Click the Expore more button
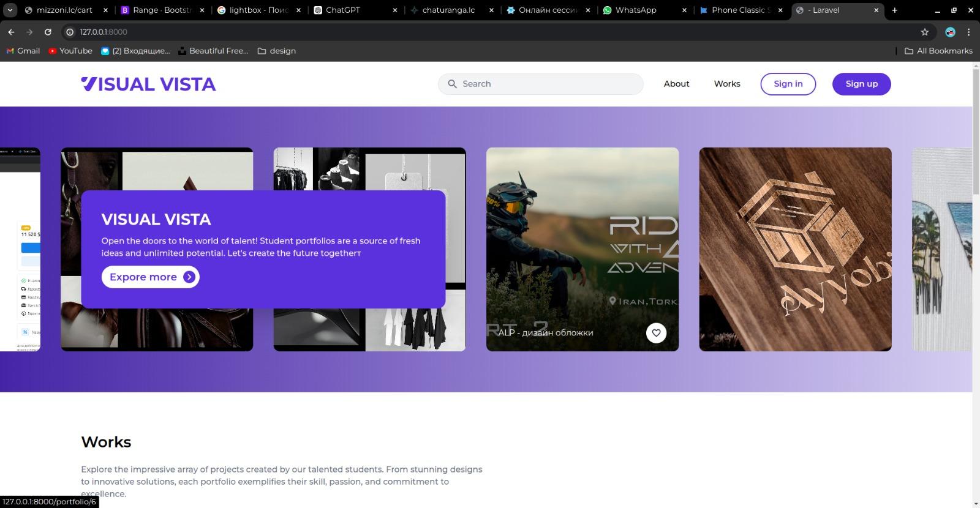The height and width of the screenshot is (508, 980). [151, 277]
